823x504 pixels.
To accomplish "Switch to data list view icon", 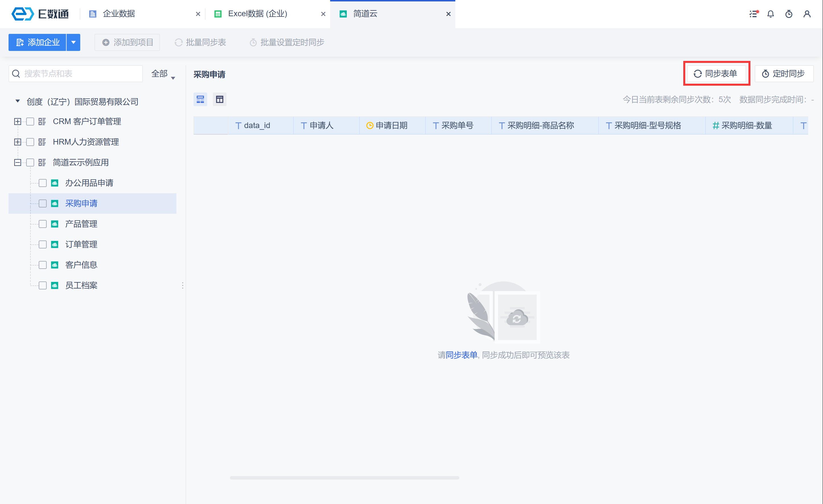I will pyautogui.click(x=200, y=100).
